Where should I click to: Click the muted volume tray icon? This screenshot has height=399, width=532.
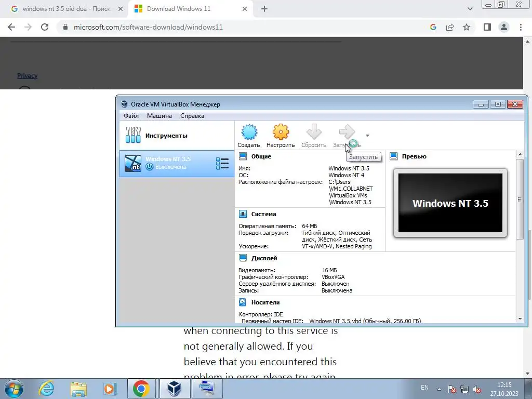(477, 389)
